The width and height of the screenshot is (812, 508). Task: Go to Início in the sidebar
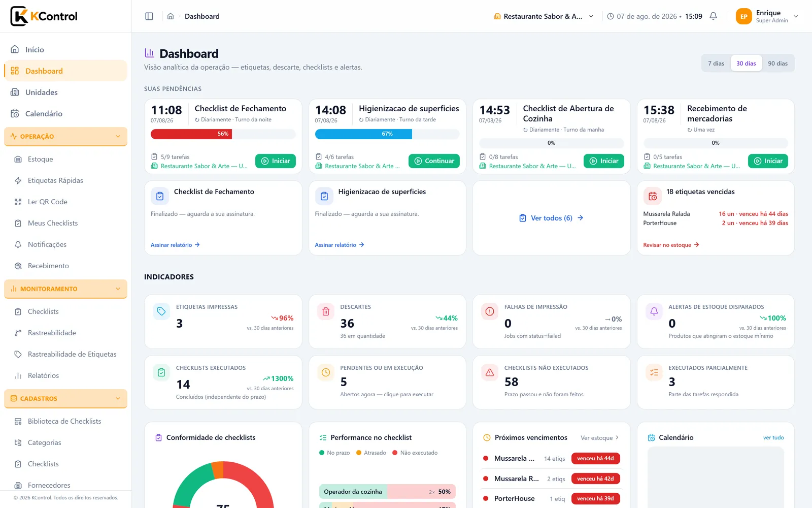65,50
